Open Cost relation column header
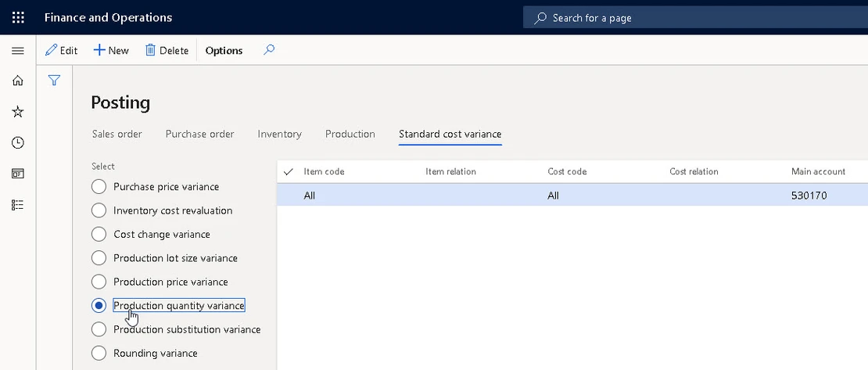The image size is (868, 370). (694, 172)
